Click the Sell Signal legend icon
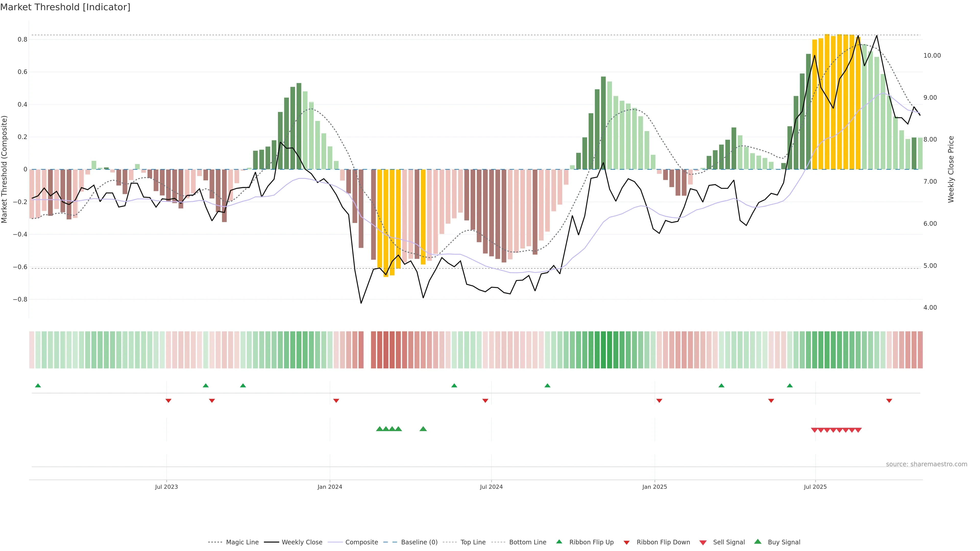980x551 pixels. [703, 542]
